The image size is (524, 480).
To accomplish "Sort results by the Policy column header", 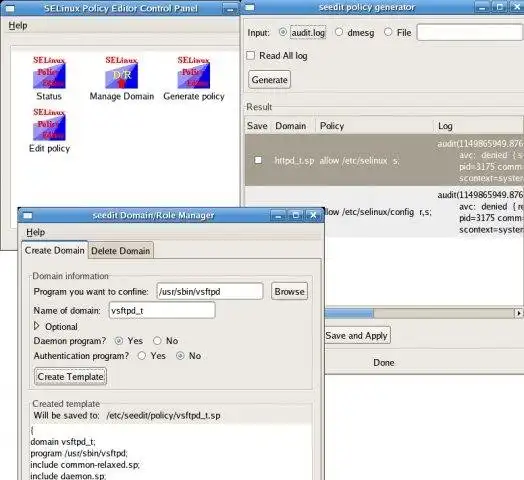I will click(x=374, y=126).
